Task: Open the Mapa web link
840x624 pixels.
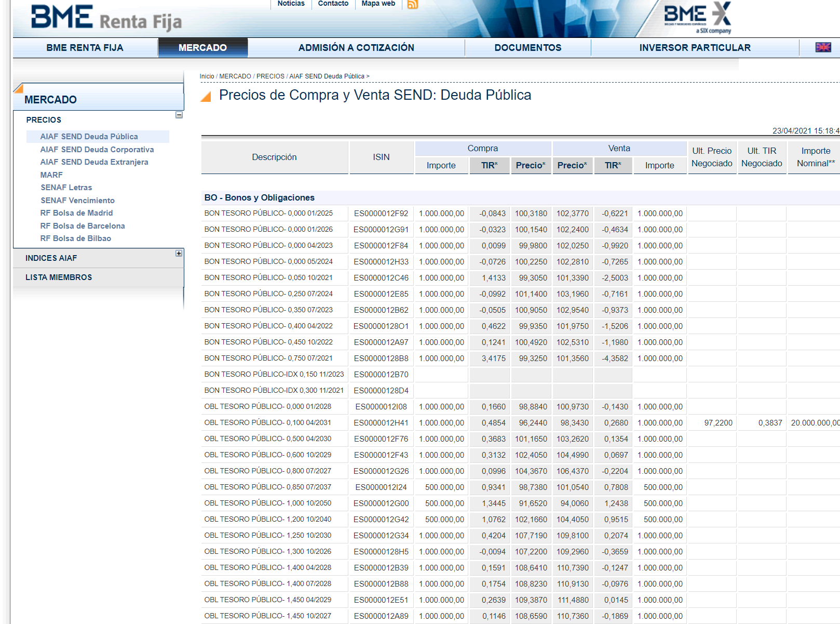Action: [378, 4]
